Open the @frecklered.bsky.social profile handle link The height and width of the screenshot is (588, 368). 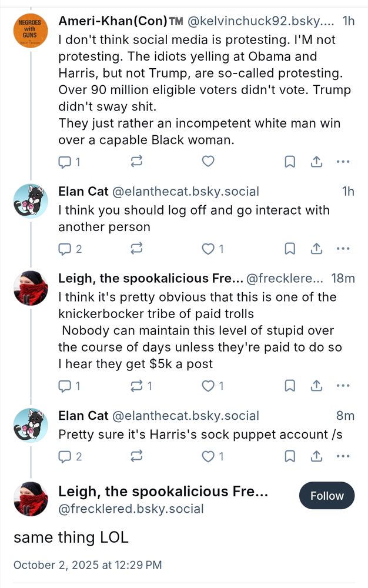coord(131,509)
